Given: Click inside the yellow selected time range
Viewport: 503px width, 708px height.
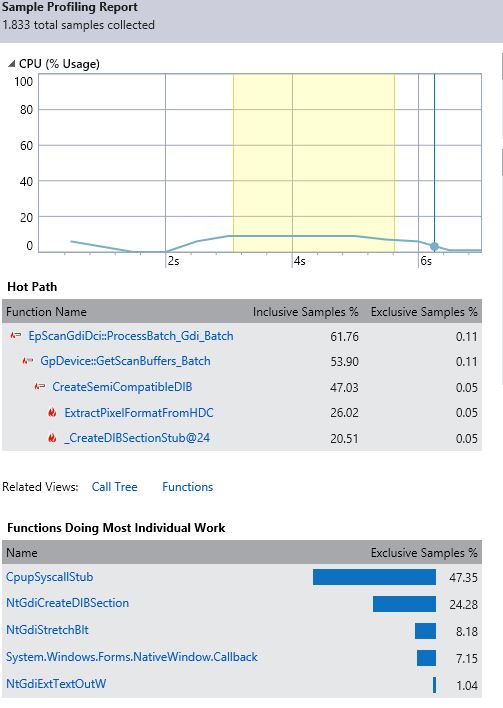Looking at the screenshot, I should 314,163.
